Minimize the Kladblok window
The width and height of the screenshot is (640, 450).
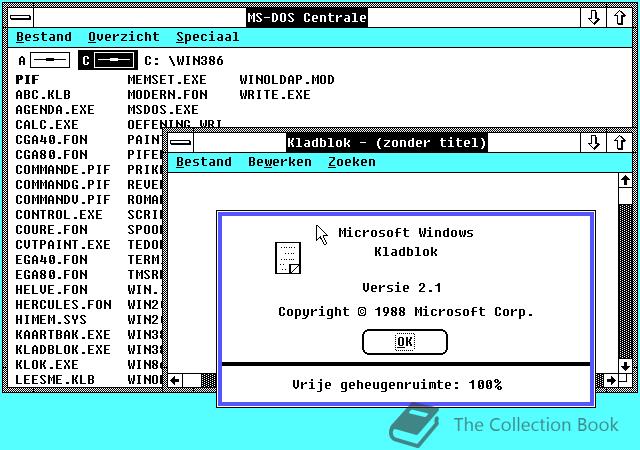pos(593,143)
